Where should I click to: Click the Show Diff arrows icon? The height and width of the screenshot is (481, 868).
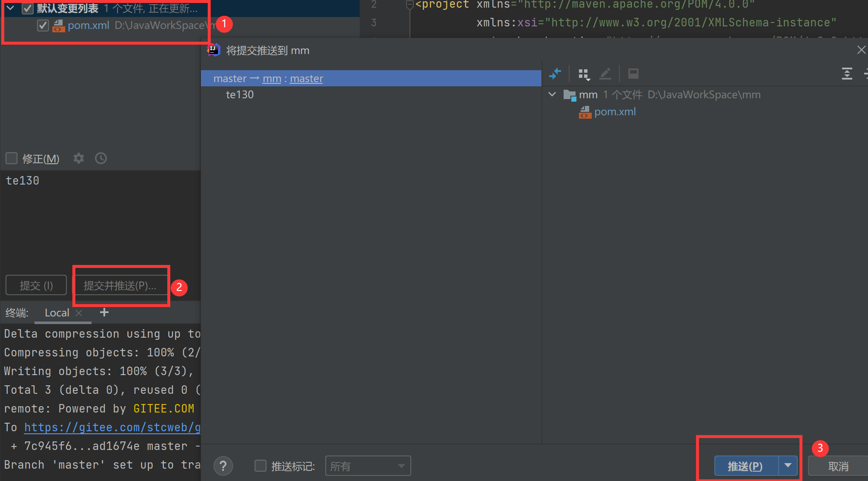point(555,74)
